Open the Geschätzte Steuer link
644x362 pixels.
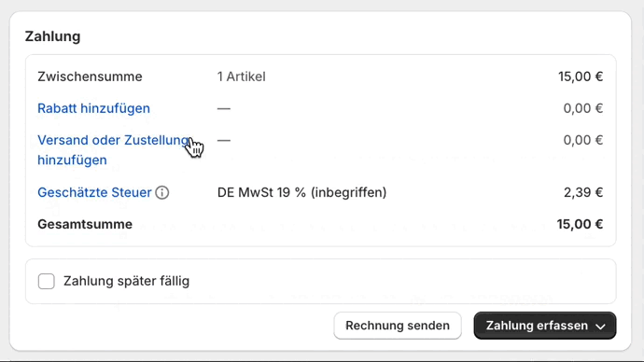[94, 192]
